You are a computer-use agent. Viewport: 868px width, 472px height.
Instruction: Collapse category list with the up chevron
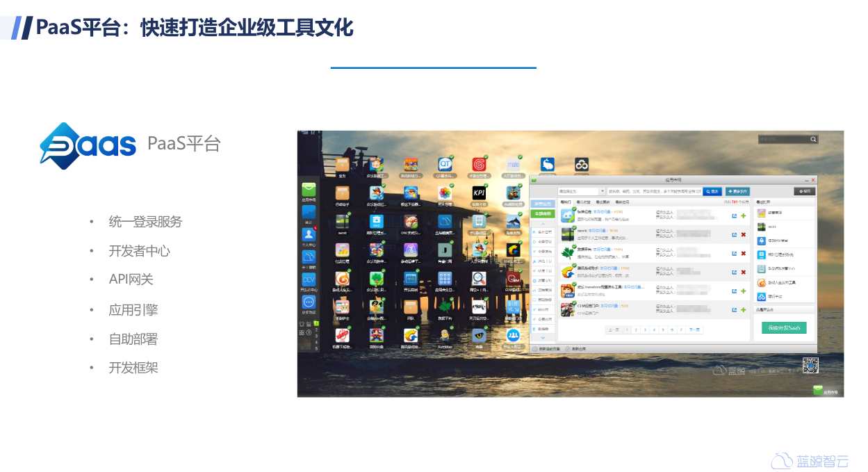[x=543, y=224]
